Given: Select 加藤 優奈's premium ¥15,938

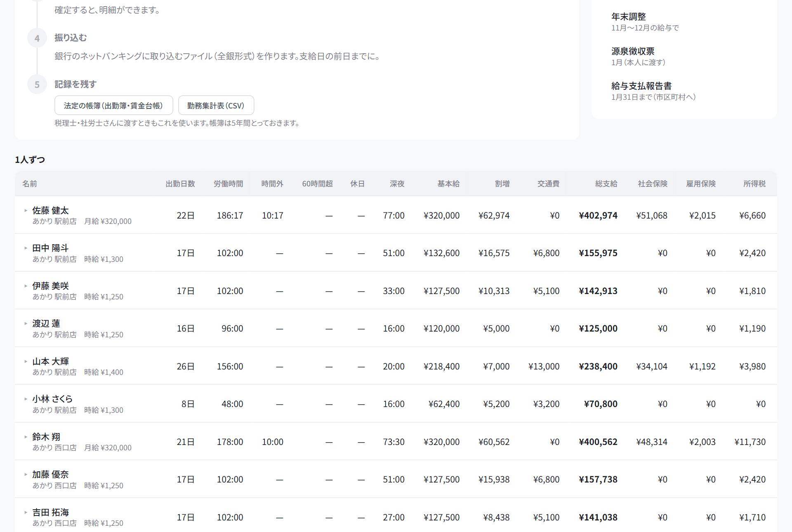Looking at the screenshot, I should pyautogui.click(x=494, y=479).
